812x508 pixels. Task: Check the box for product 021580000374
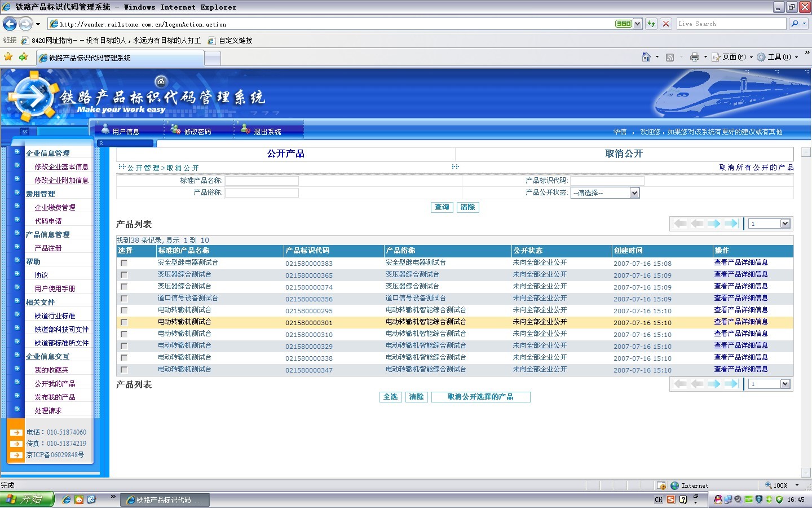click(x=124, y=287)
